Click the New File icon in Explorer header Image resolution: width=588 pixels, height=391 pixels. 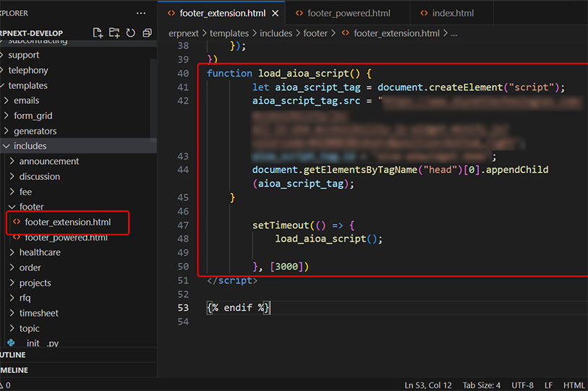point(98,33)
